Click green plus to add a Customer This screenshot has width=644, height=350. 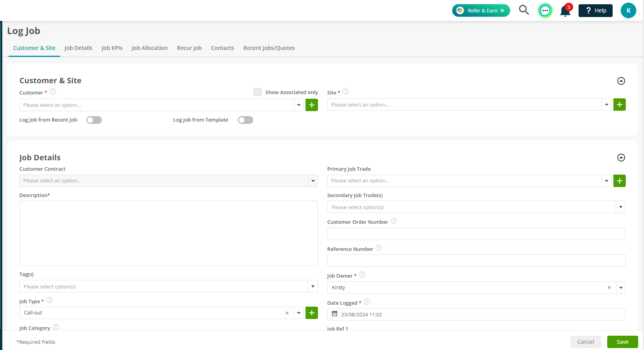[312, 105]
